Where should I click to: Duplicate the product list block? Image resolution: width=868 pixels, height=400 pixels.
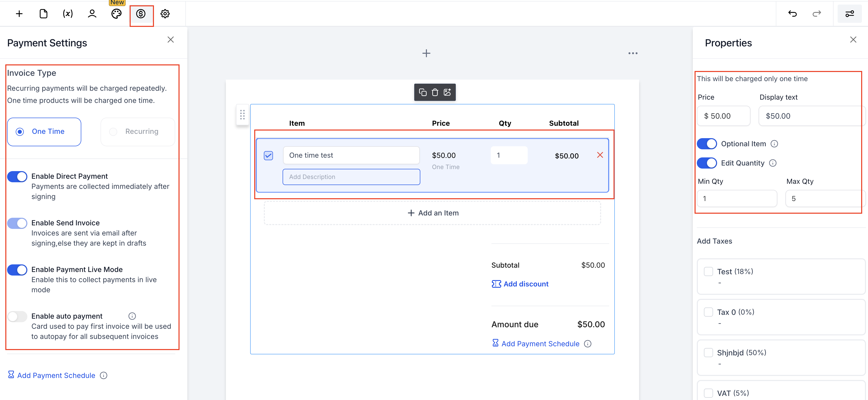click(423, 92)
